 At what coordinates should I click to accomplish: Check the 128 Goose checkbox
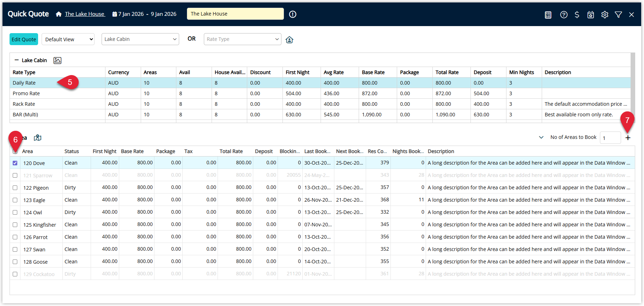pyautogui.click(x=15, y=262)
